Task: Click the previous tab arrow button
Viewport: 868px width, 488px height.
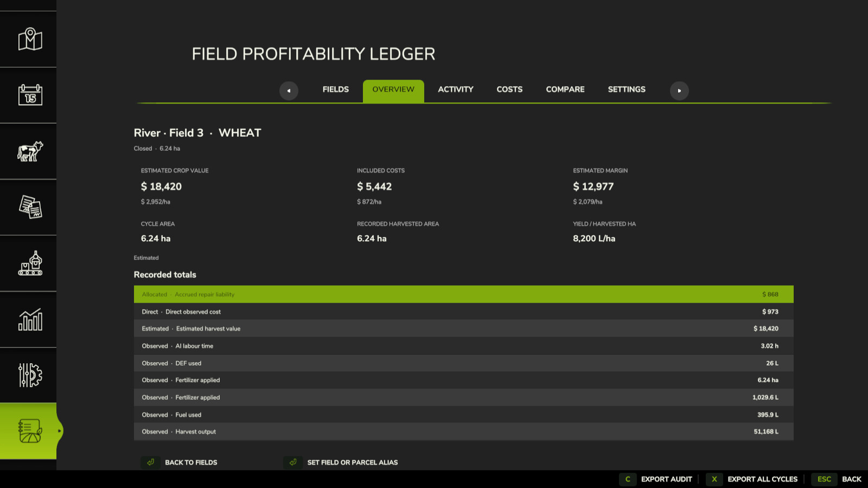Action: click(289, 91)
